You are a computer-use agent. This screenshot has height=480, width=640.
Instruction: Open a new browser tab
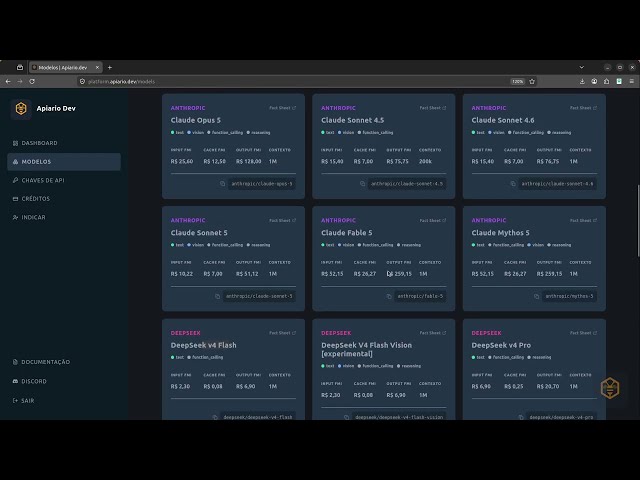(x=110, y=67)
